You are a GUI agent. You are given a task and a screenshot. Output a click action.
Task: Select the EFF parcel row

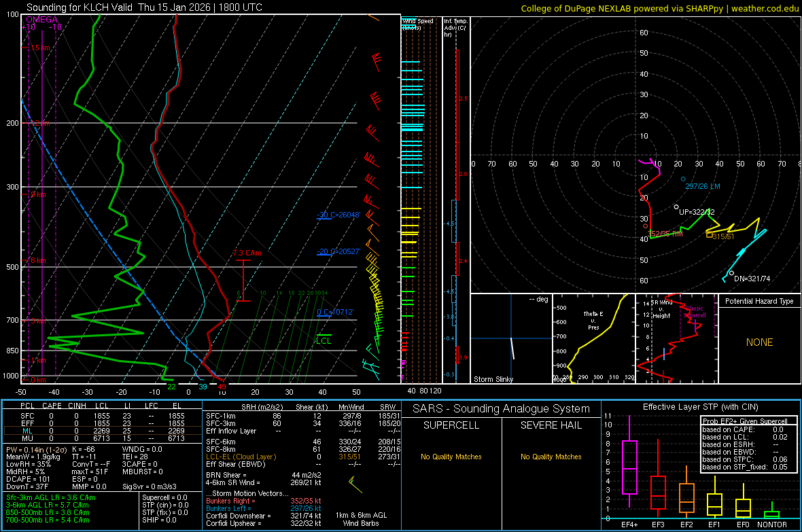tap(103, 423)
